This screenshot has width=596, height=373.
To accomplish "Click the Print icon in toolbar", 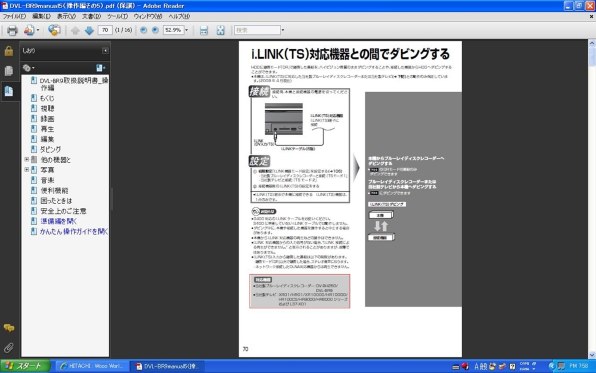I will [12, 30].
